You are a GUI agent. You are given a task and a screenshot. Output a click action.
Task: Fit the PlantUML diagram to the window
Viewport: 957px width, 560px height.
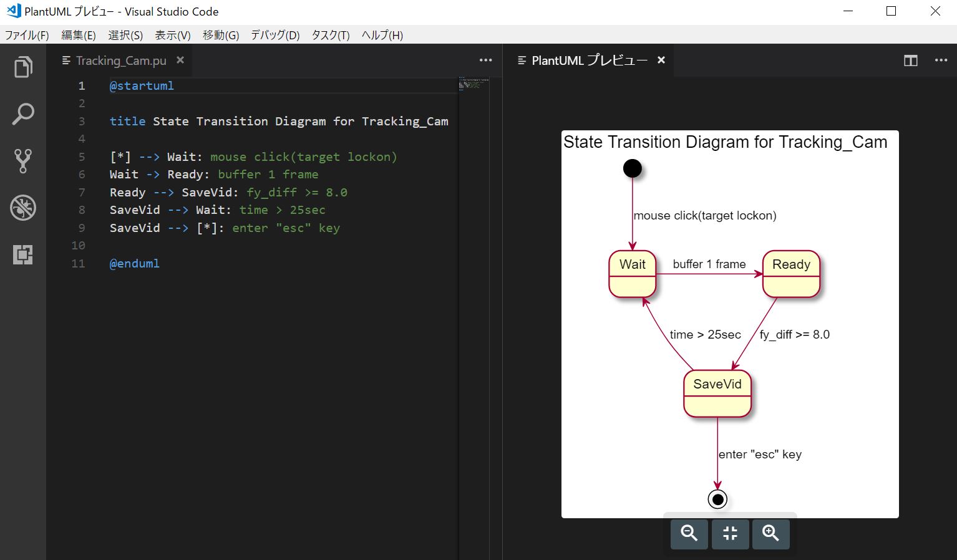[730, 534]
